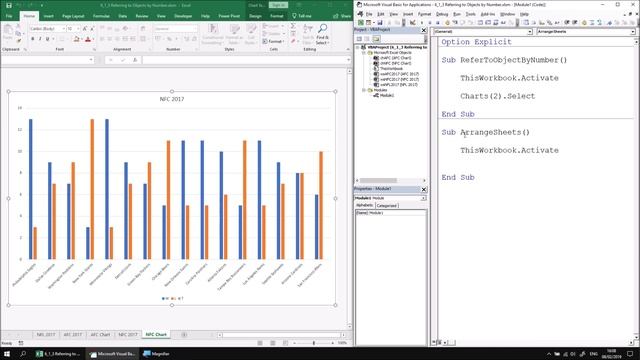This screenshot has height=360, width=640.
Task: Close the Properties Module1 panel
Action: tap(424, 189)
